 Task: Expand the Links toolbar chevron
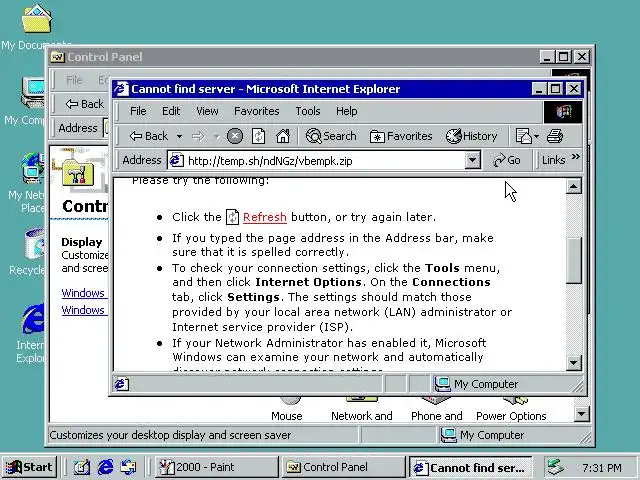point(576,157)
